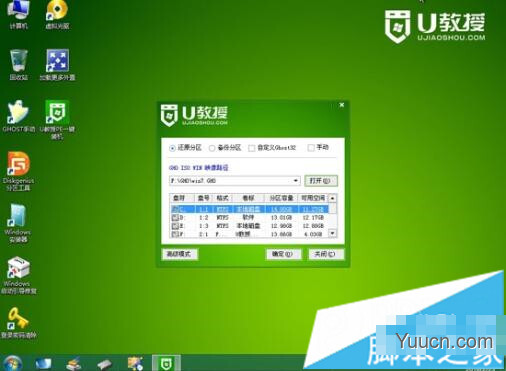This screenshot has width=506, height=371.
Task: Open the Windows boot repair icon
Action: pyautogui.click(x=18, y=275)
